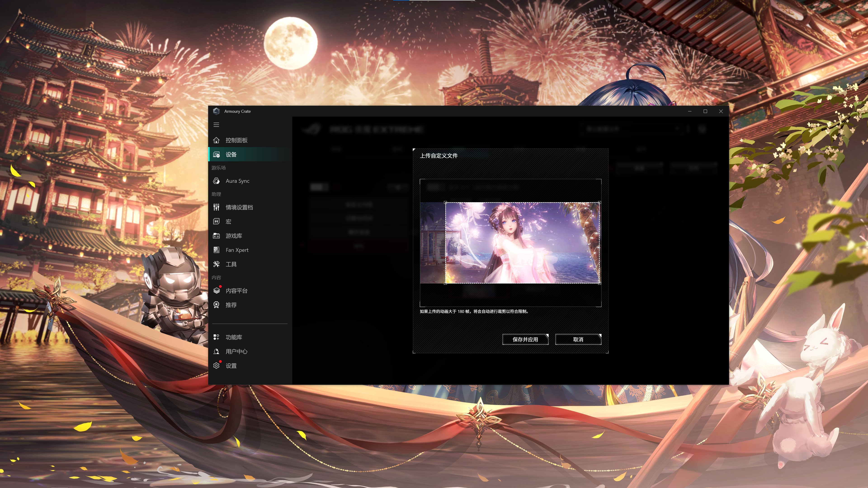Click the 内容 section label
The width and height of the screenshot is (868, 488).
point(216,277)
